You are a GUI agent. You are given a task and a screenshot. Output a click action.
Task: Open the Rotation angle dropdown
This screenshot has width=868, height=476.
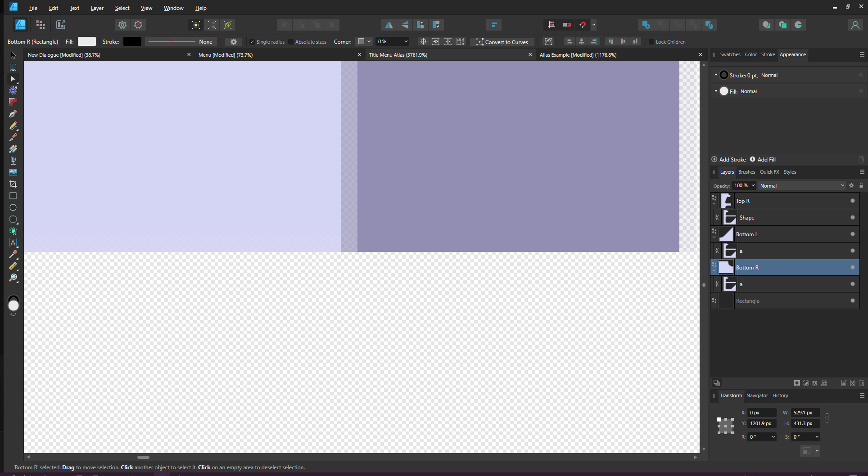(773, 437)
